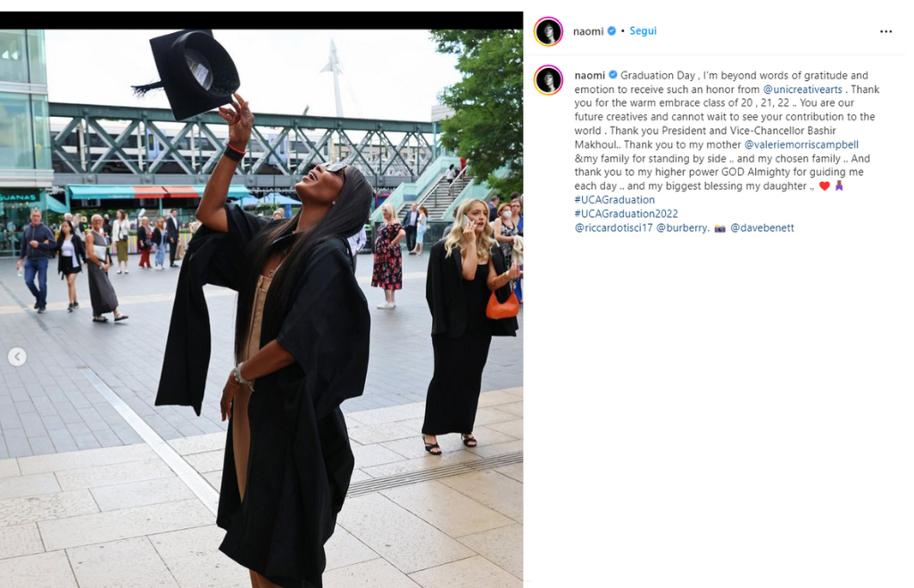Open the naomi username in the header

point(588,31)
